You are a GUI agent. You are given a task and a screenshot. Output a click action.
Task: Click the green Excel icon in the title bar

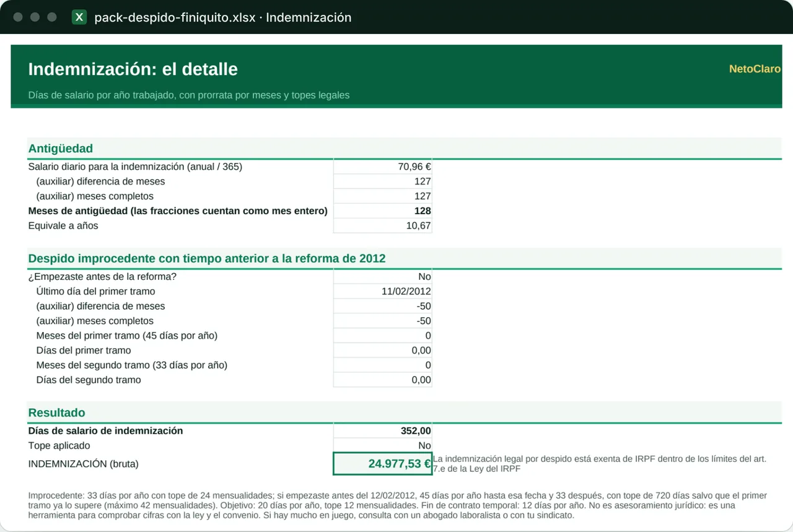click(79, 17)
